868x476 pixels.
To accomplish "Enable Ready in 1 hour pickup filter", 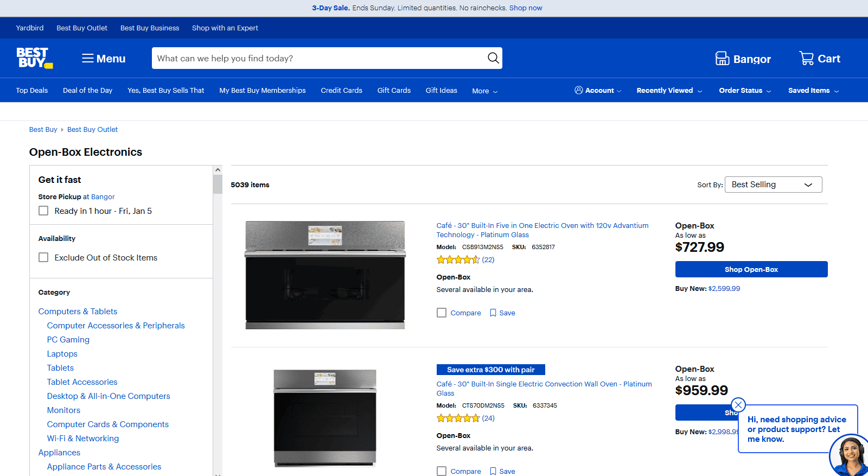I will click(x=43, y=211).
